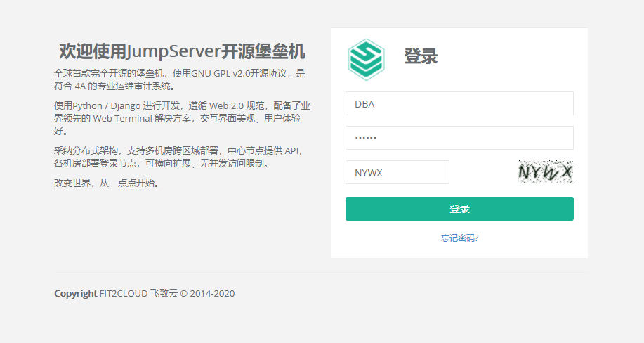
Task: Click the bold Copyright word in footer
Action: pos(75,294)
